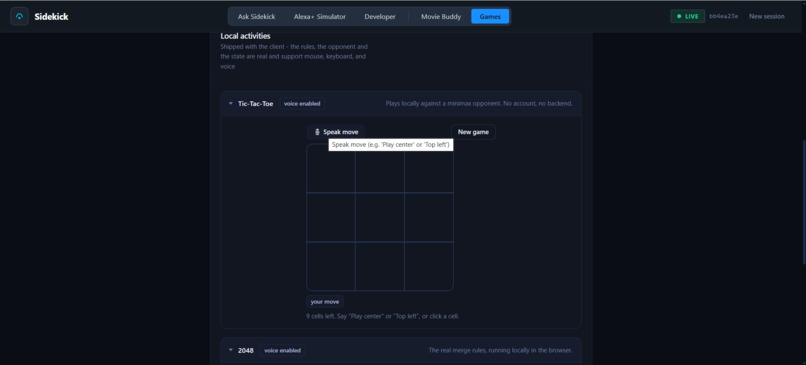
Task: Play the center cell of the board
Action: coord(380,217)
